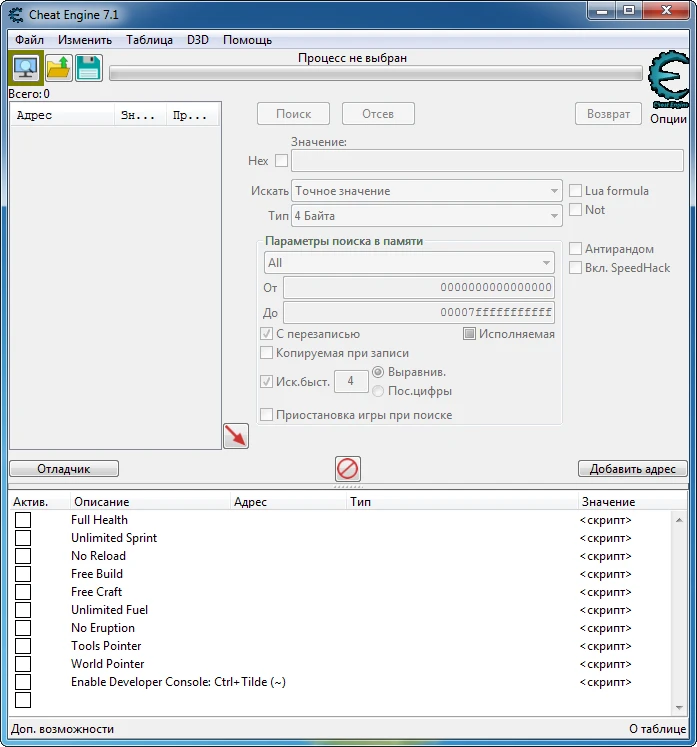
Task: Select the No Eruption description text
Action: [103, 628]
